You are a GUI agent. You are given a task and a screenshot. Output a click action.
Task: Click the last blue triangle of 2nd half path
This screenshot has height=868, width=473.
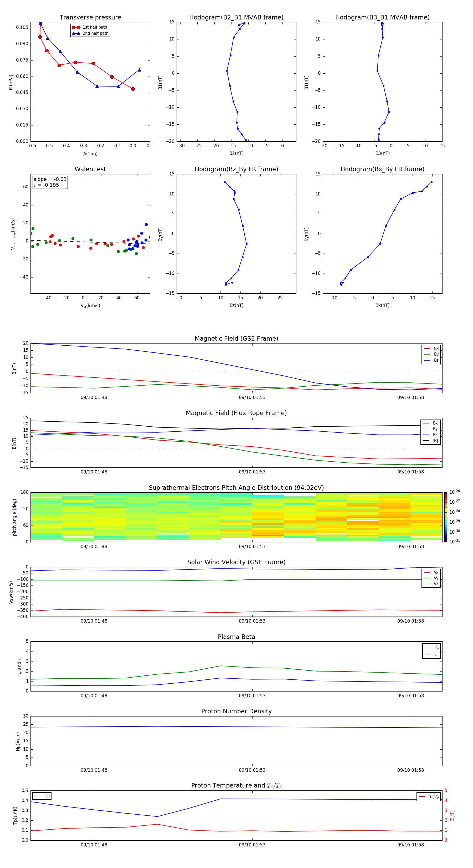coord(139,70)
